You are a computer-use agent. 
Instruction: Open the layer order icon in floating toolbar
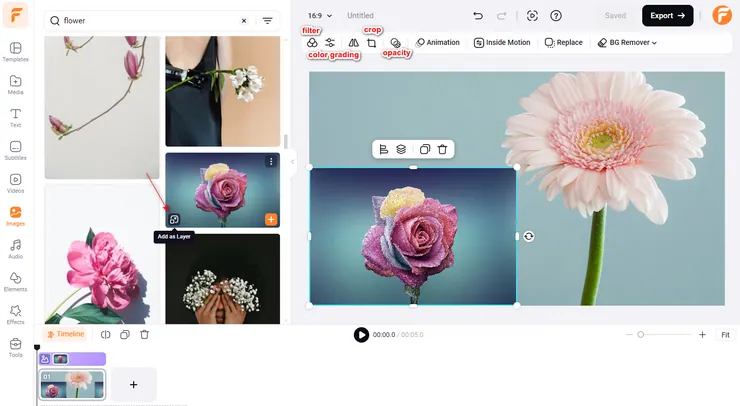click(401, 149)
